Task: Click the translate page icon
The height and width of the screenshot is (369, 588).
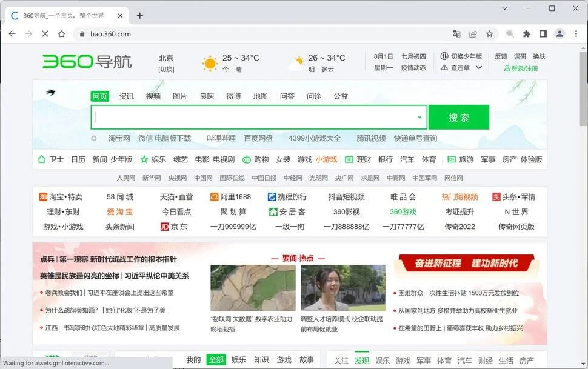Action: click(x=456, y=34)
